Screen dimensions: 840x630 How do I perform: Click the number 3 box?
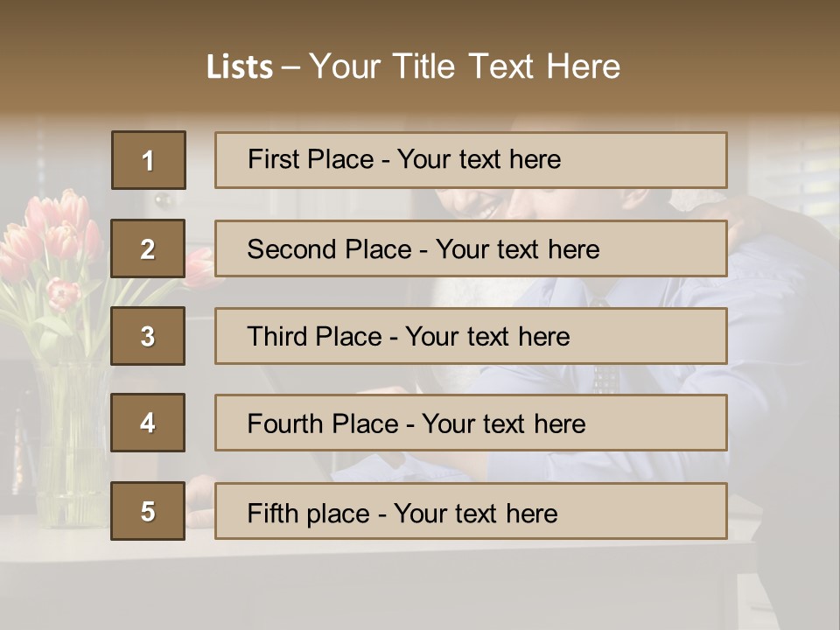click(149, 336)
